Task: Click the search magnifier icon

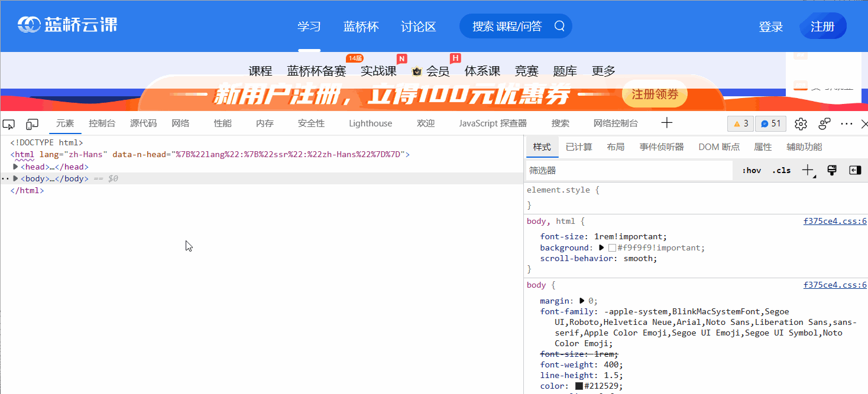Action: [x=559, y=26]
